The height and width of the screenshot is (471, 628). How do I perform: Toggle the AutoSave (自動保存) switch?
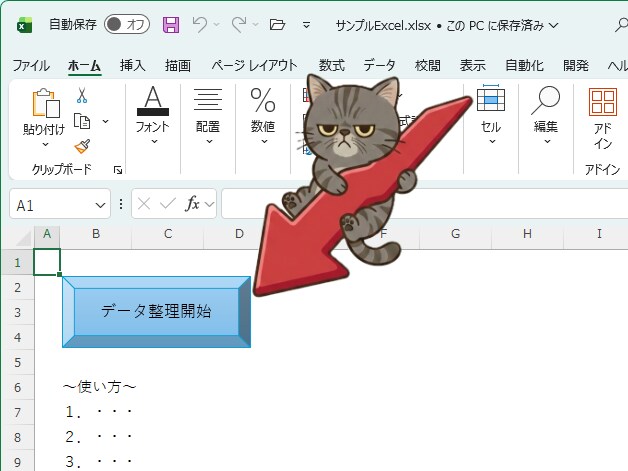point(127,25)
